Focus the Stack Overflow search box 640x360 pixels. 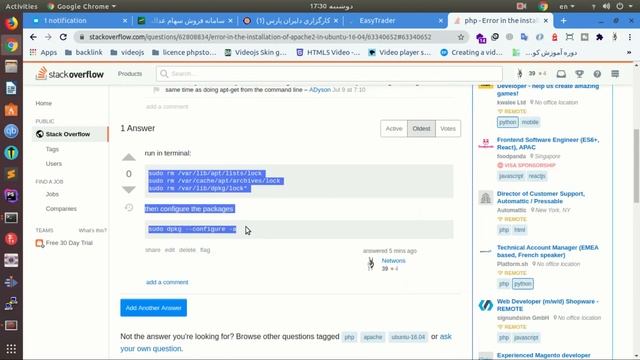tap(329, 74)
